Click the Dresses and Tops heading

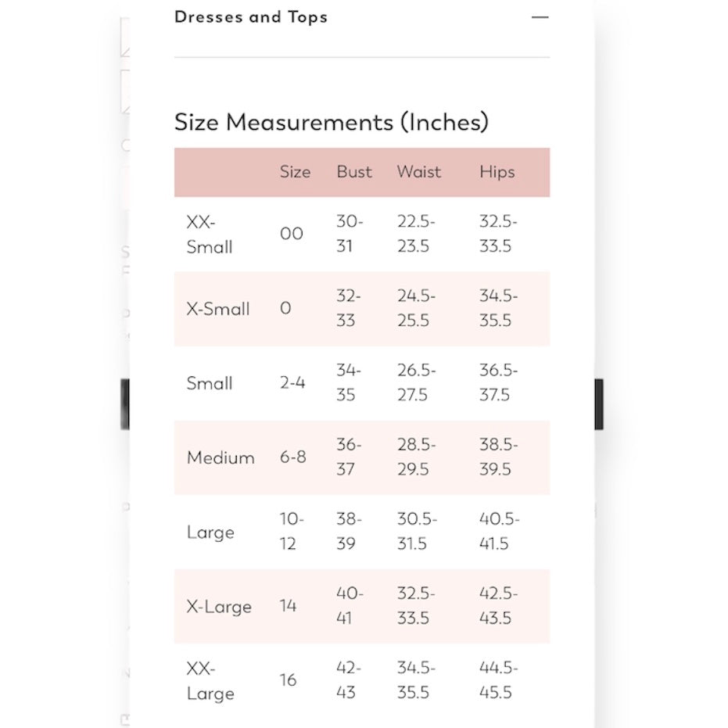[251, 17]
